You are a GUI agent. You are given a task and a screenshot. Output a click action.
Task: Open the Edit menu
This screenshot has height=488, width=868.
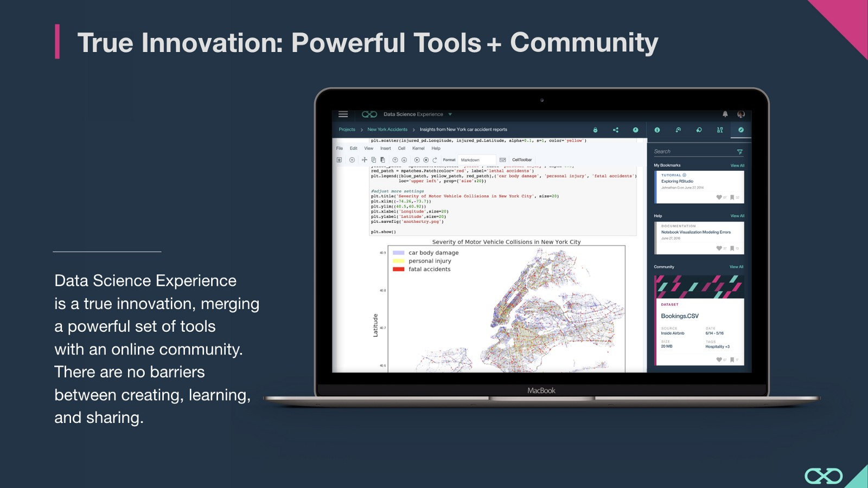click(x=354, y=149)
